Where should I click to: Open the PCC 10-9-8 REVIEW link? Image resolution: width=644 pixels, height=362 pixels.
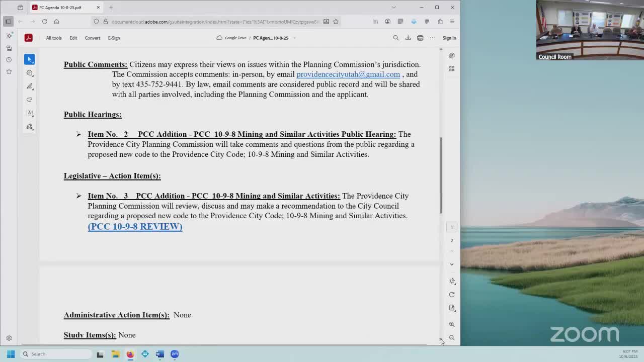[135, 226]
